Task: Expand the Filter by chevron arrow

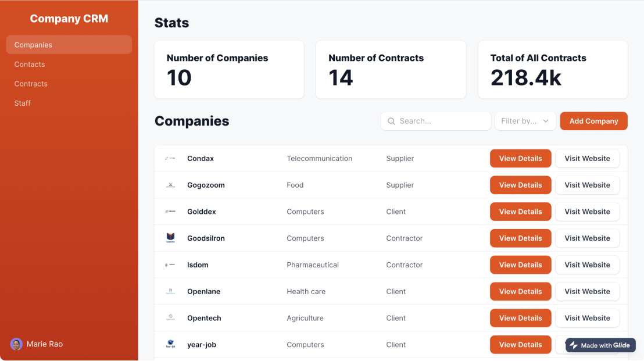Action: [x=545, y=121]
